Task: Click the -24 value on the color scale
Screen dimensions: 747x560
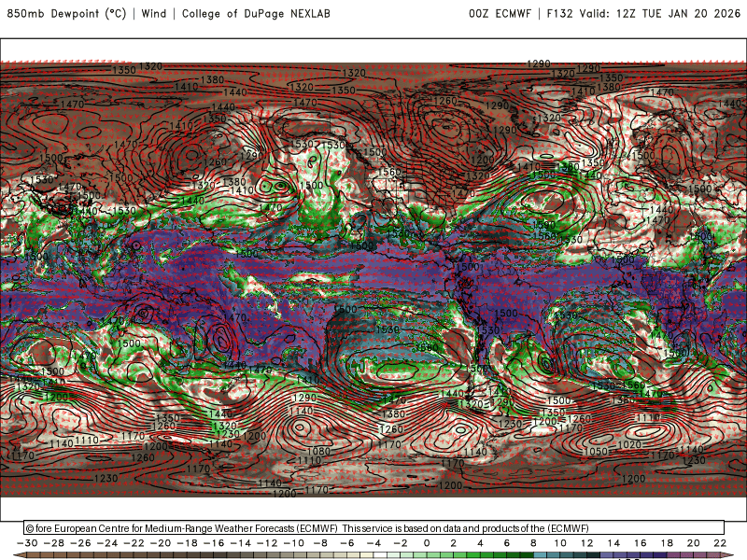Action: [107, 543]
